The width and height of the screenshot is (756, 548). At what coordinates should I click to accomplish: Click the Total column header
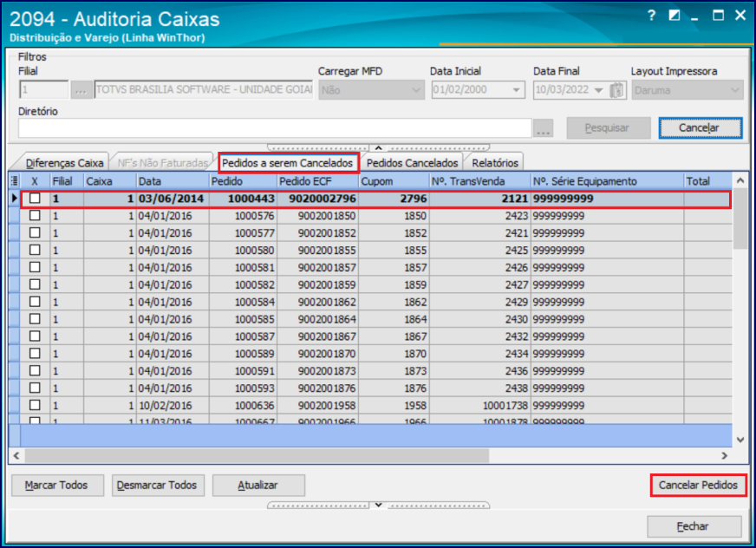[x=707, y=181]
